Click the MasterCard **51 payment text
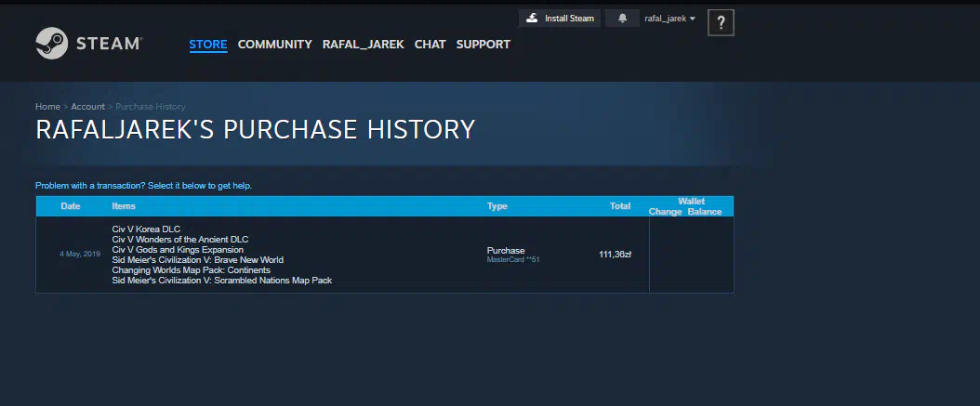This screenshot has height=406, width=980. 513,259
